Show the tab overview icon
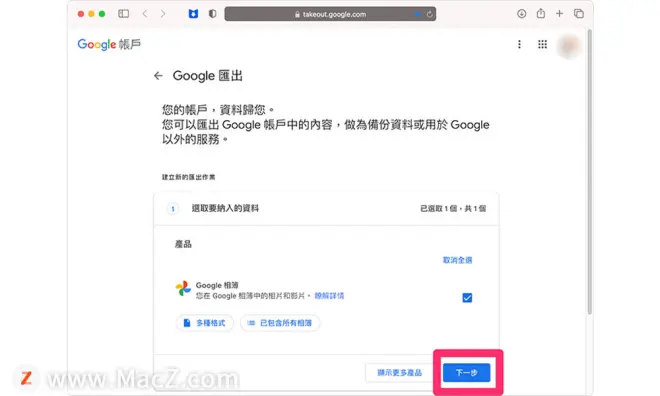The image size is (660, 396). pyautogui.click(x=579, y=14)
